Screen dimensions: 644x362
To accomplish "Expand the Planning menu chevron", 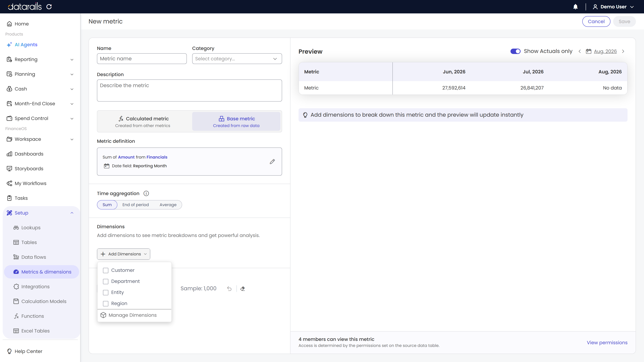I will click(72, 74).
